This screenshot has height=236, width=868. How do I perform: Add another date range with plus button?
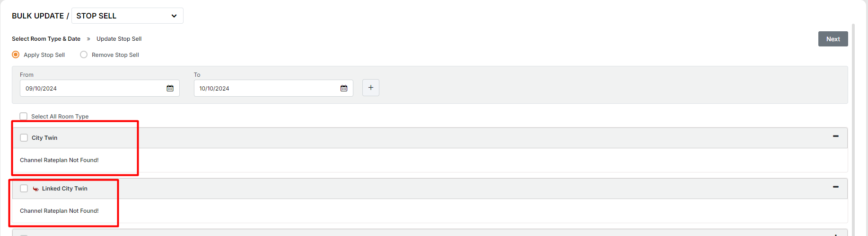tap(371, 88)
